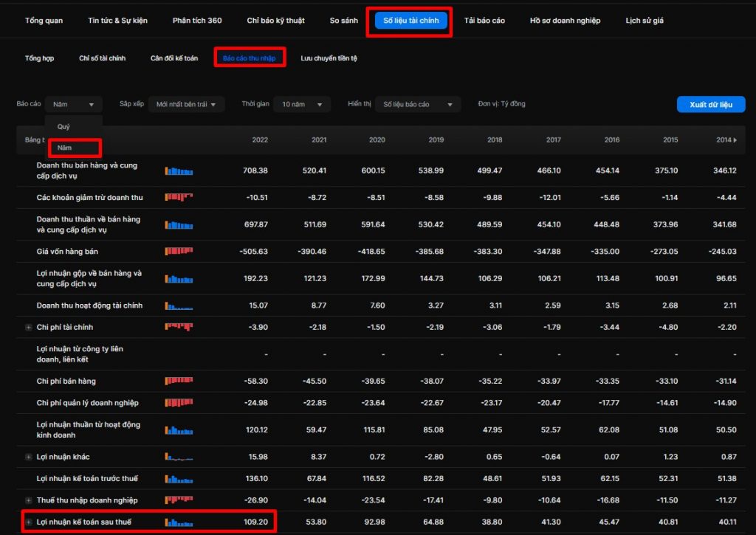Expand the Lợi nhuận kế toán sau thuế row
The width and height of the screenshot is (756, 535).
click(x=29, y=522)
